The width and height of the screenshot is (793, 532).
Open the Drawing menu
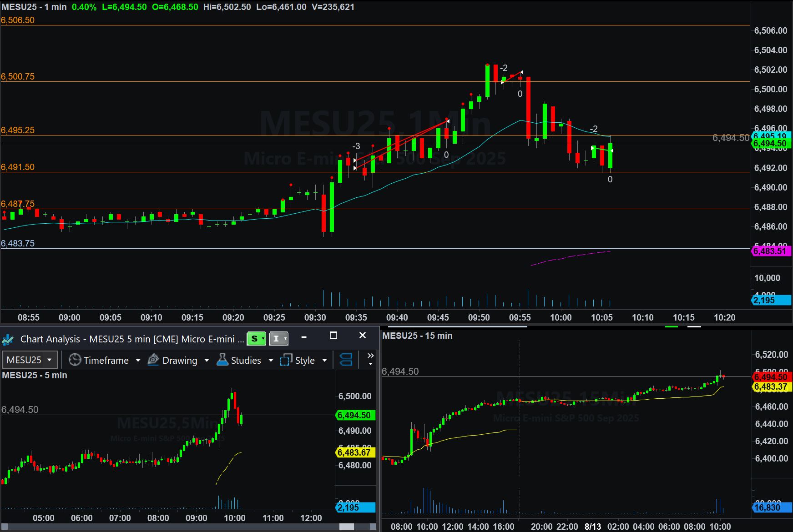click(180, 361)
